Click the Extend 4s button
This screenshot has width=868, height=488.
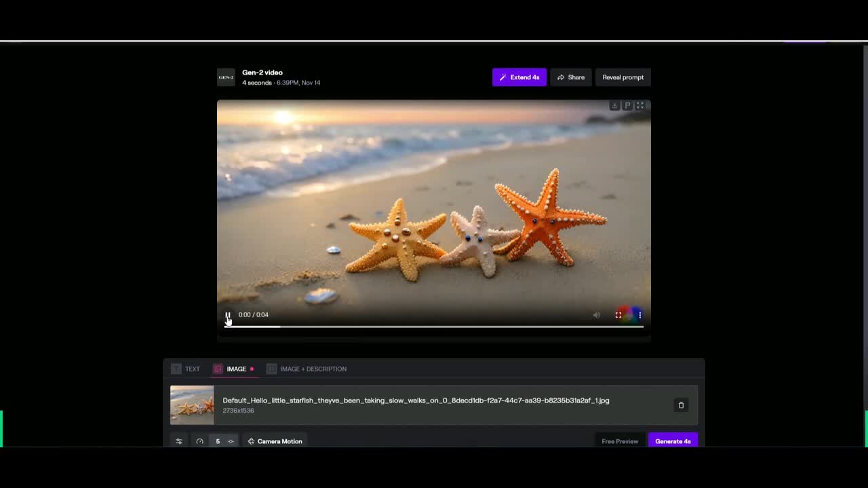click(x=519, y=77)
